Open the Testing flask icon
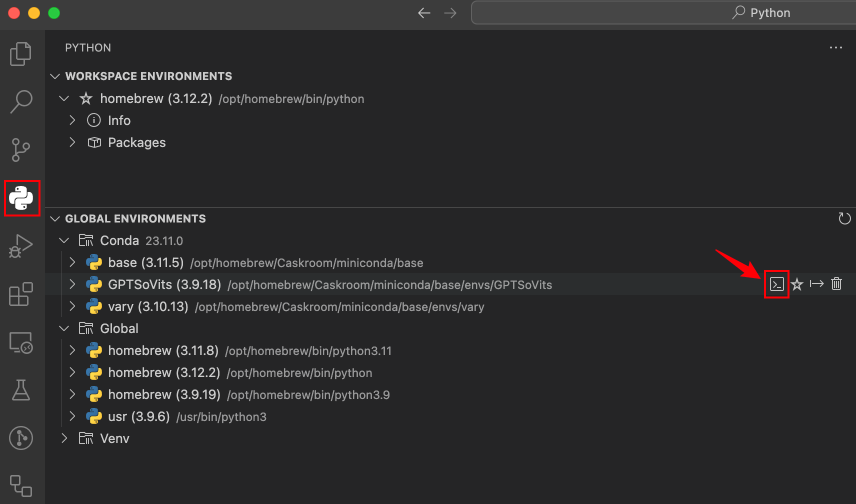The height and width of the screenshot is (504, 856). click(20, 390)
